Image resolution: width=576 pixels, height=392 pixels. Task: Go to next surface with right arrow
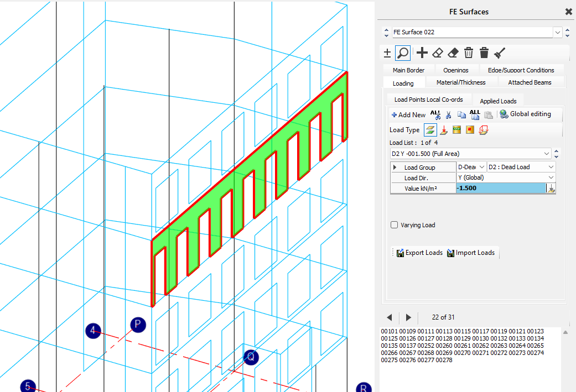[408, 317]
